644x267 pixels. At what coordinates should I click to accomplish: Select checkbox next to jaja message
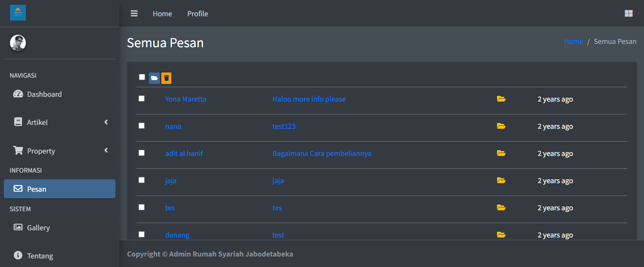click(x=141, y=180)
